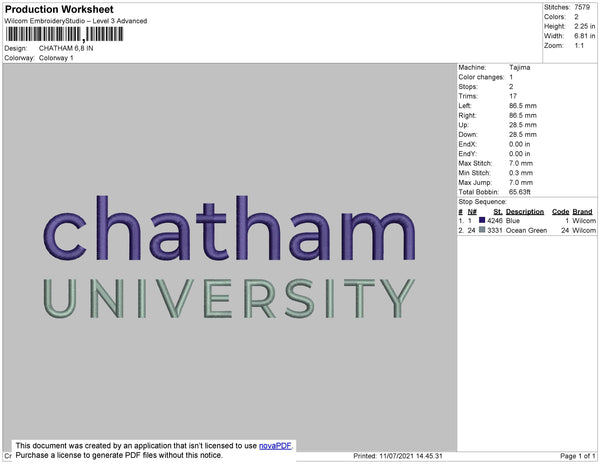Click the Stop Sequence heading

pos(482,202)
